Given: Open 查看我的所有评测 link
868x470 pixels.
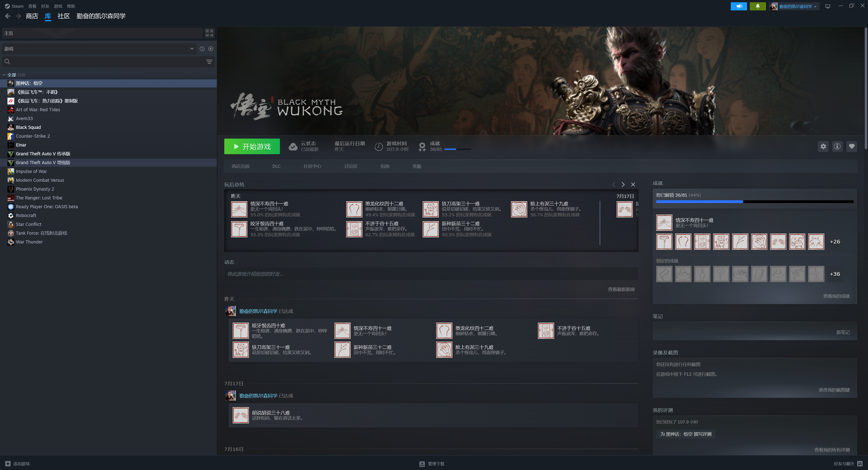Looking at the screenshot, I should tap(832, 450).
